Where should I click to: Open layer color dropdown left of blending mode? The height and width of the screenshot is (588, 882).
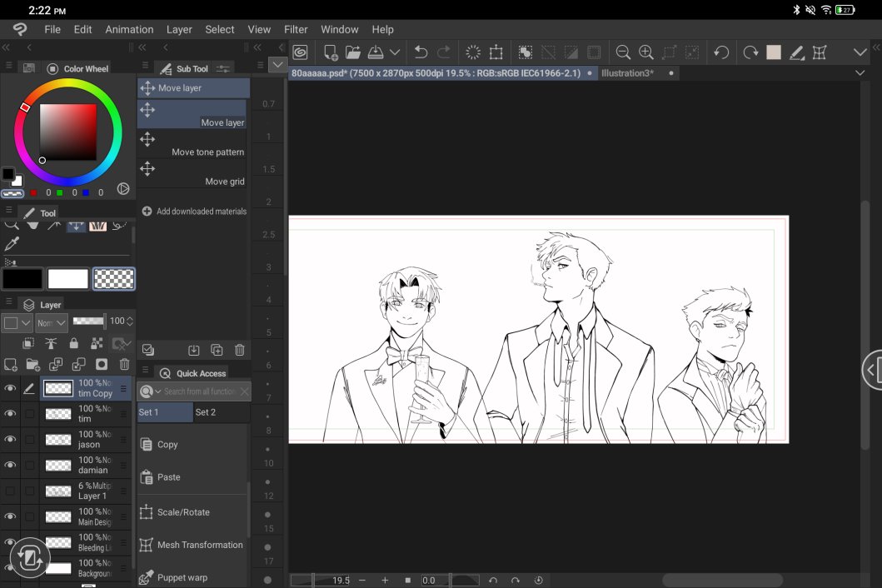click(x=17, y=323)
